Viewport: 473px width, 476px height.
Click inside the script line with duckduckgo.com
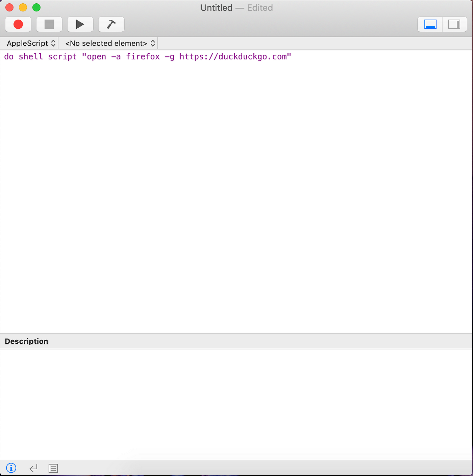148,56
